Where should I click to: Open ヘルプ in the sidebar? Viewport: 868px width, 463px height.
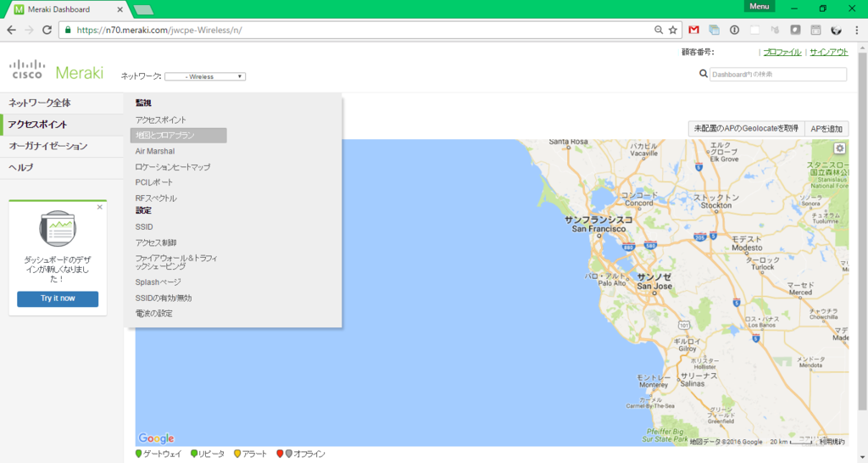[61, 168]
